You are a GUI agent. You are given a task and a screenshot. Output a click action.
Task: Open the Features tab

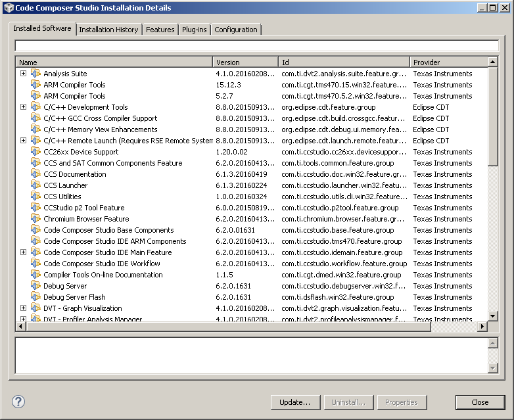tap(160, 30)
